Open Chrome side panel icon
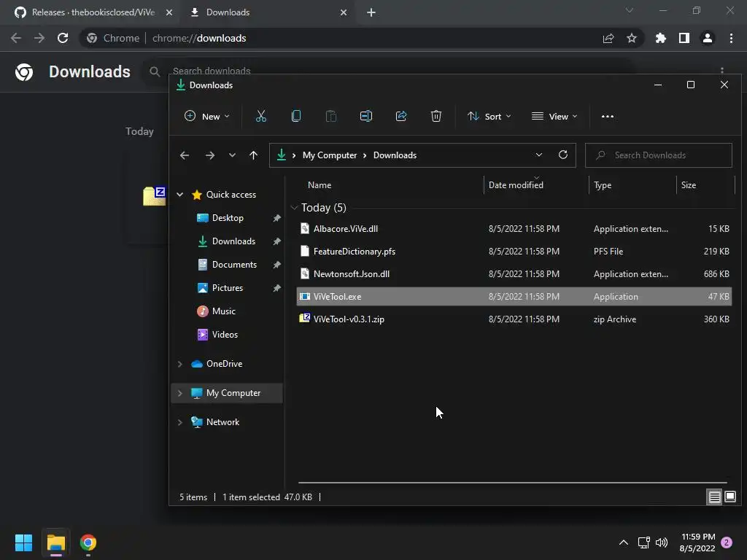The width and height of the screenshot is (747, 560). click(684, 38)
